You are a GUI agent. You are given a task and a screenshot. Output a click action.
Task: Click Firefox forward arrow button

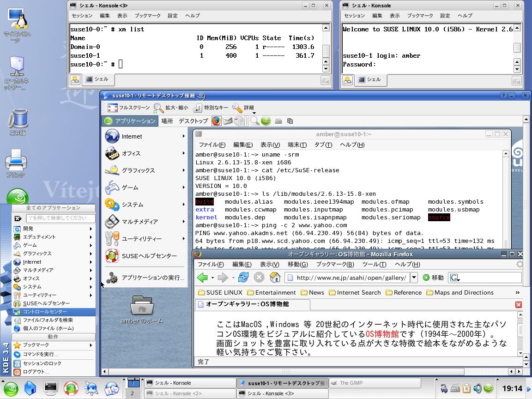coord(223,278)
